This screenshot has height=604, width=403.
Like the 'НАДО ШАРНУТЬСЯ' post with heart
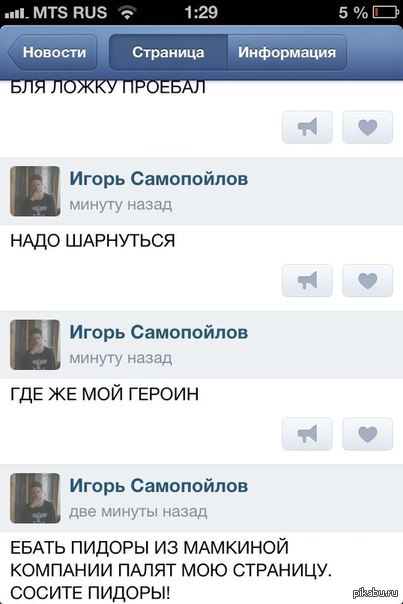(x=368, y=280)
